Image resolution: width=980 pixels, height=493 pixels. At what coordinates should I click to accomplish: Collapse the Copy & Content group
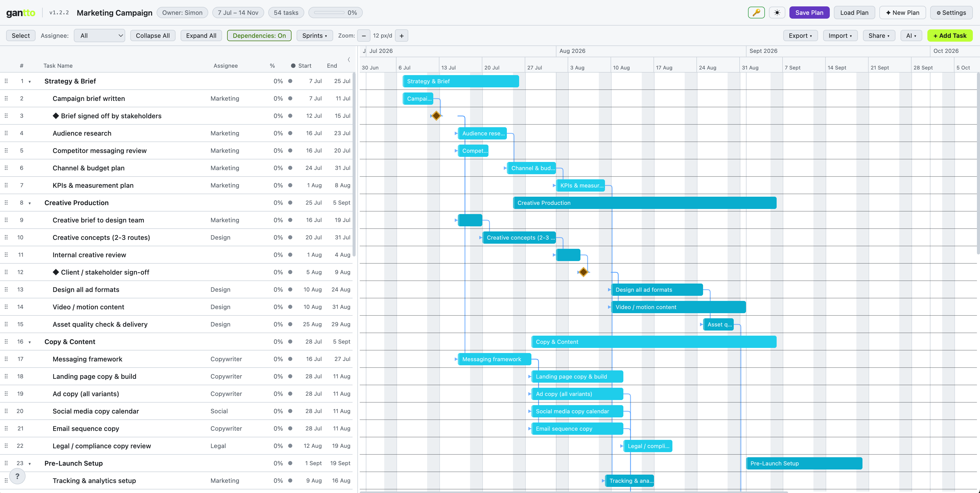tap(30, 342)
